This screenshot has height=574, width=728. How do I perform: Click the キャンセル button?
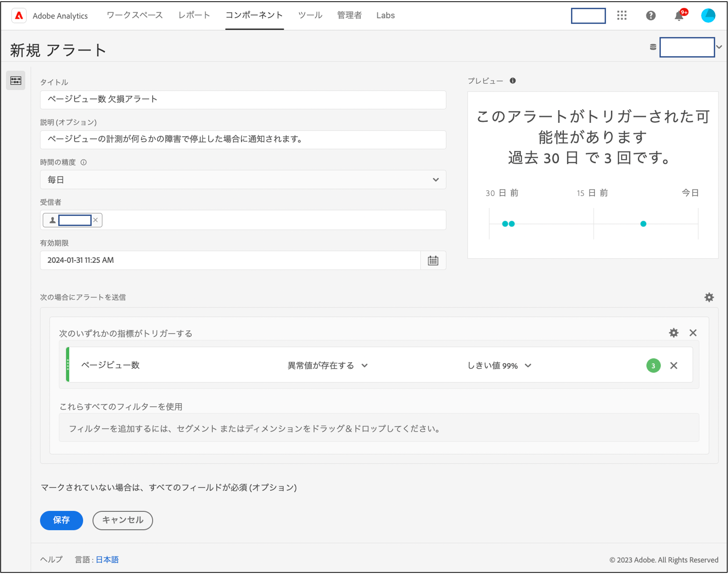point(123,520)
